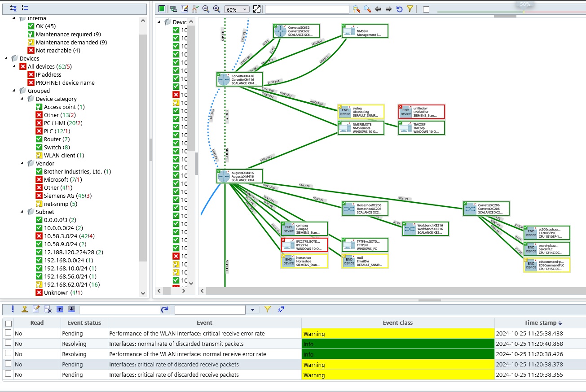Click the blue refresh/undo icon
This screenshot has width=586, height=392.
tap(400, 9)
